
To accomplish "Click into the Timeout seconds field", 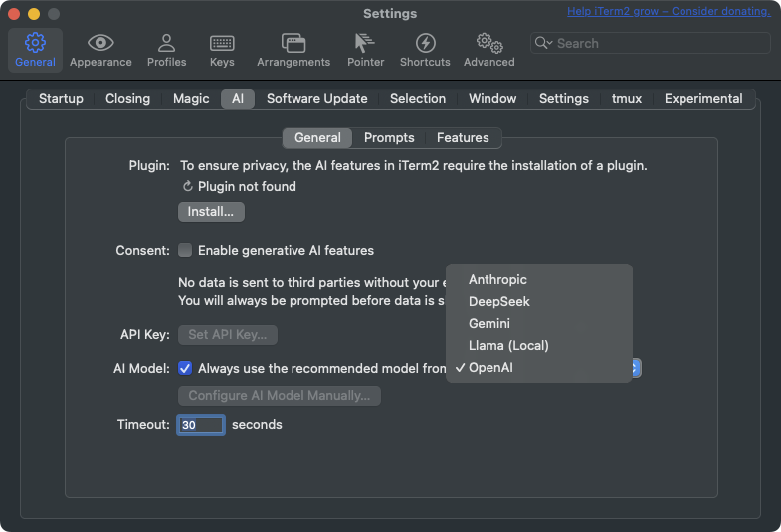I will tap(201, 425).
